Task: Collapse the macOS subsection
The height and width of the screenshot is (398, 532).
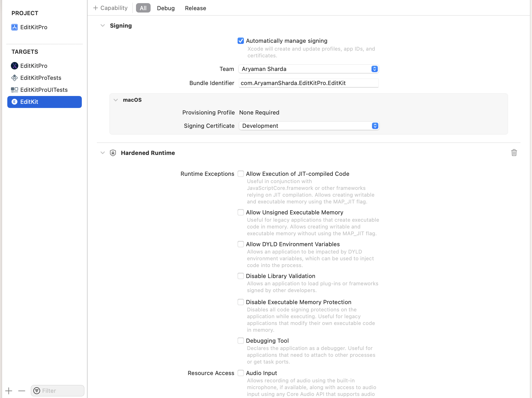Action: (116, 100)
